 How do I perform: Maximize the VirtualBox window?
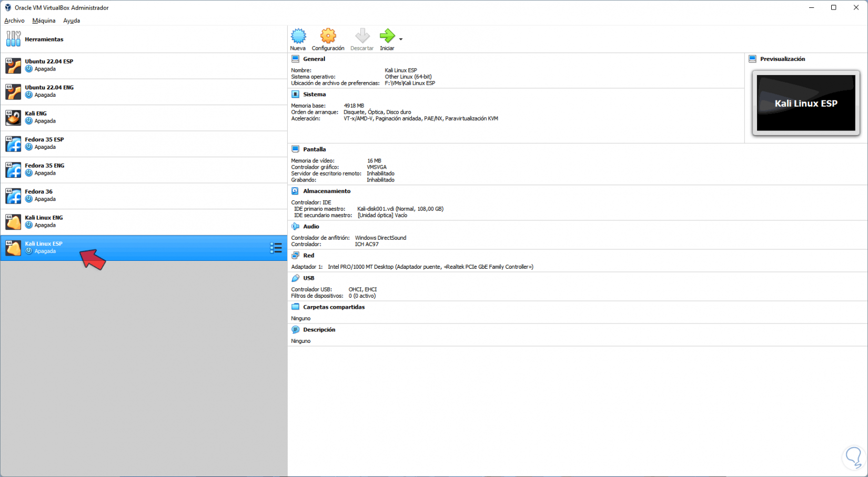(x=834, y=7)
